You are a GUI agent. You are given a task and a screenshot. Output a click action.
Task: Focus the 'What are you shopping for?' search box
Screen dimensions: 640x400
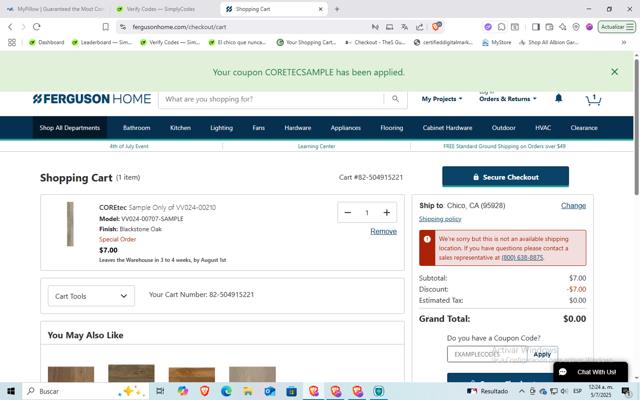[x=271, y=99]
